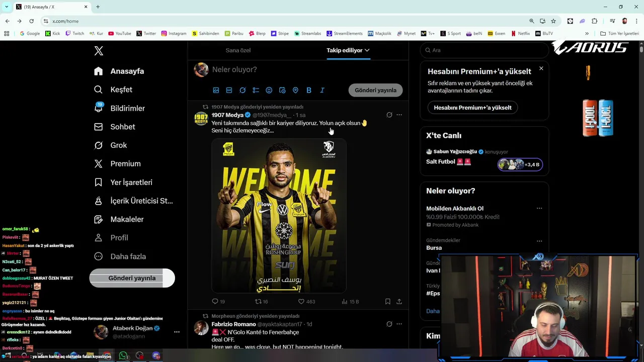Open Fabrizio Romano profile name

(x=233, y=324)
